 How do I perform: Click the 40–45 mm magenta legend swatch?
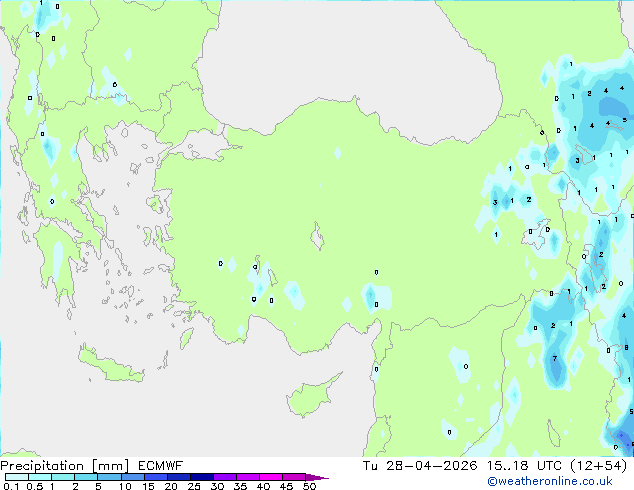point(271,477)
